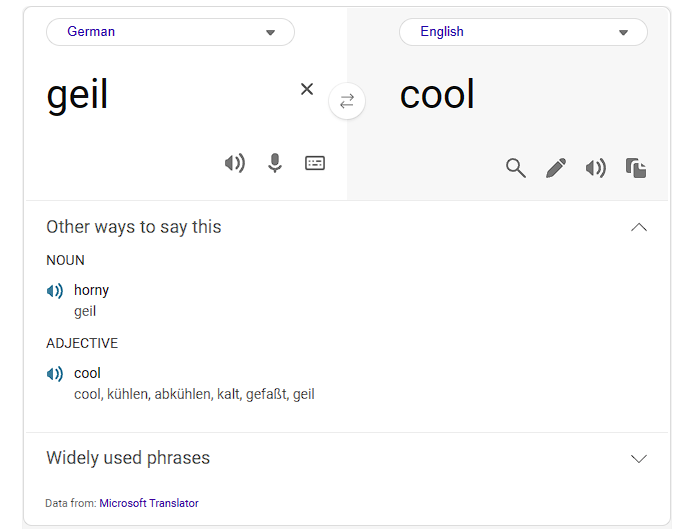
Task: Open the English target language dropdown
Action: pyautogui.click(x=523, y=32)
